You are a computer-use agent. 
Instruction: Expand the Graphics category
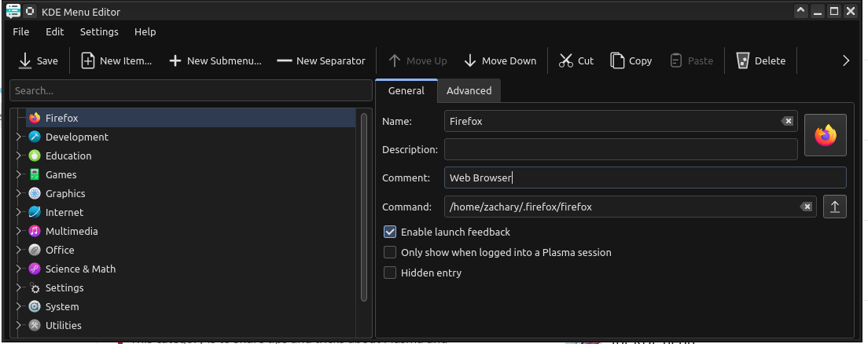[x=19, y=193]
